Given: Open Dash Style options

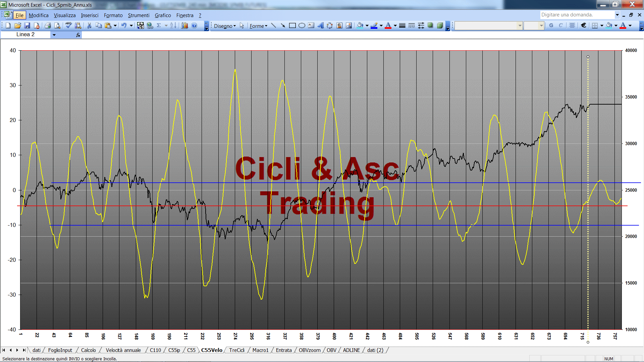Looking at the screenshot, I should (x=412, y=25).
